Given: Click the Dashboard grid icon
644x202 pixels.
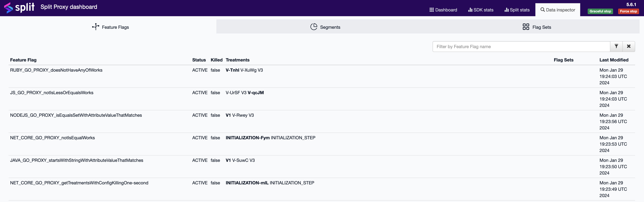Looking at the screenshot, I should [x=431, y=10].
